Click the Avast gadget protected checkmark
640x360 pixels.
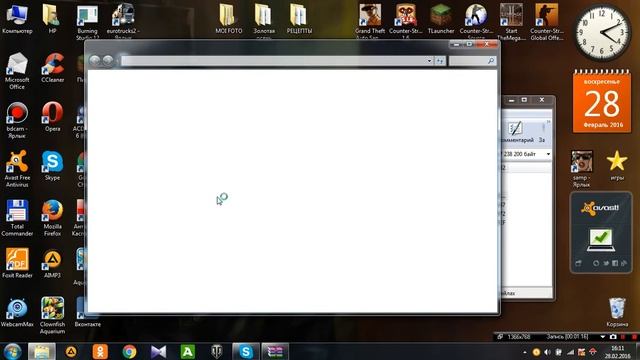tap(601, 239)
